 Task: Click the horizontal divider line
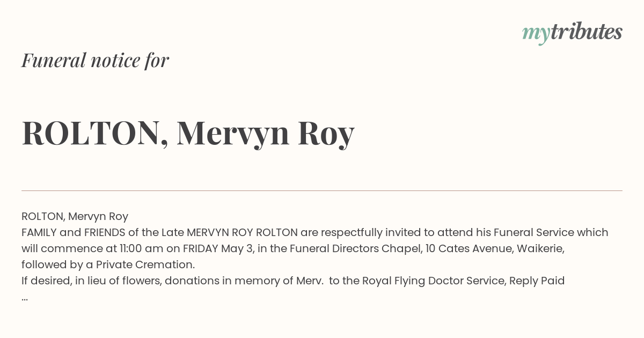(x=322, y=190)
